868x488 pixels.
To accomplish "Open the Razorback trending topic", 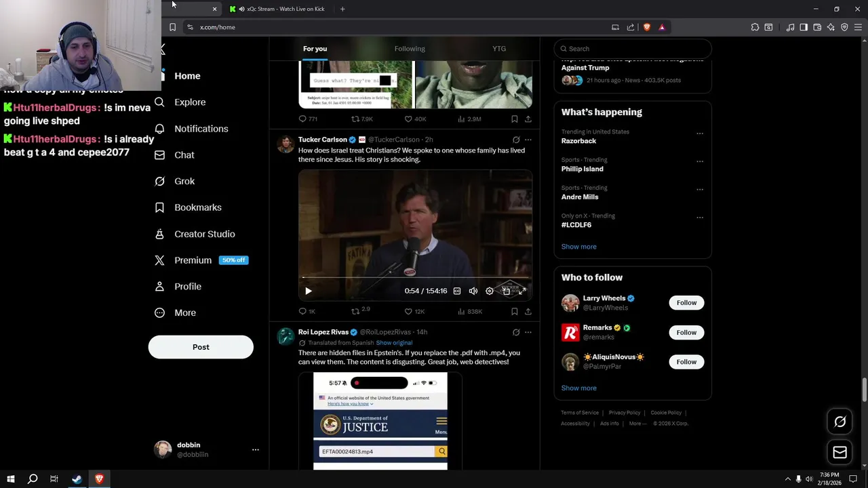I will (578, 141).
